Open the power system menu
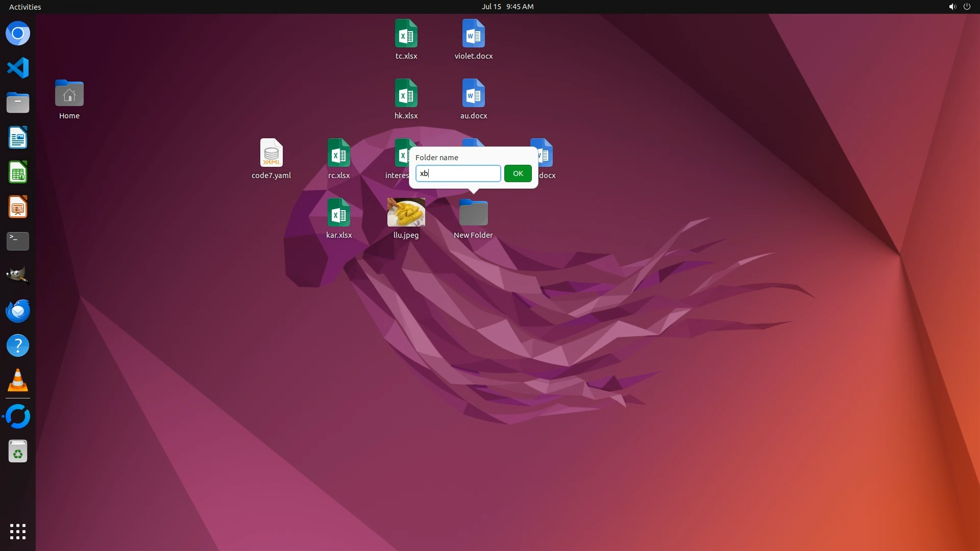Viewport: 980px width, 551px height. pos(967,7)
